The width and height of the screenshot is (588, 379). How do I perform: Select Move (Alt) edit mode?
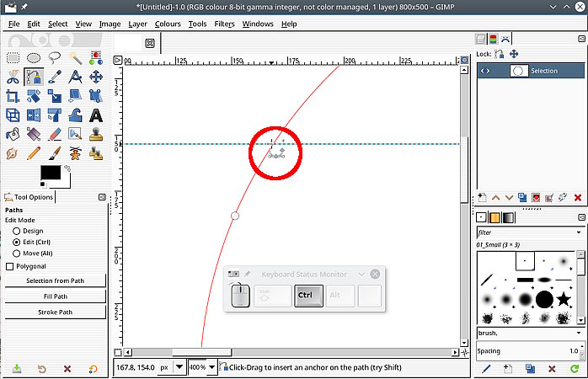[x=16, y=253]
